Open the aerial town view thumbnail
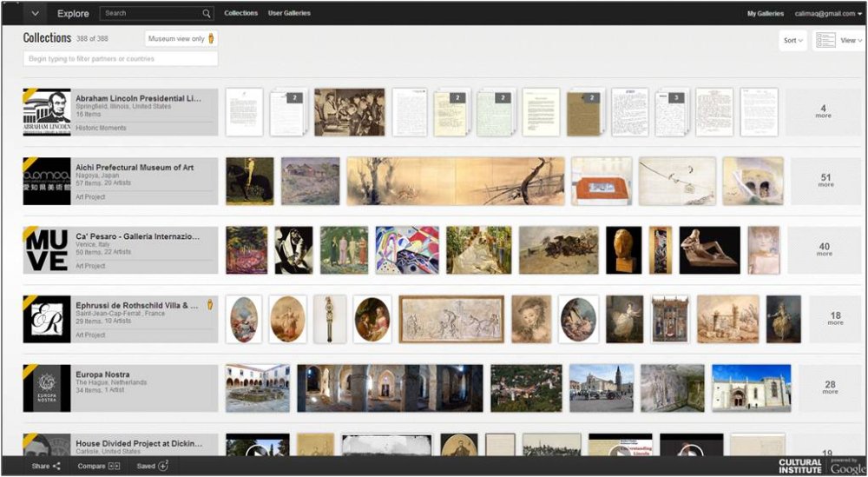This screenshot has height=477, width=868. click(x=526, y=388)
